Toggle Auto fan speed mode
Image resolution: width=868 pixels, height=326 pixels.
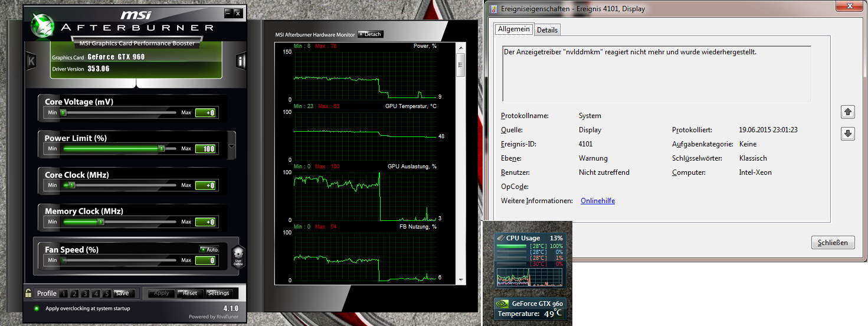[209, 249]
